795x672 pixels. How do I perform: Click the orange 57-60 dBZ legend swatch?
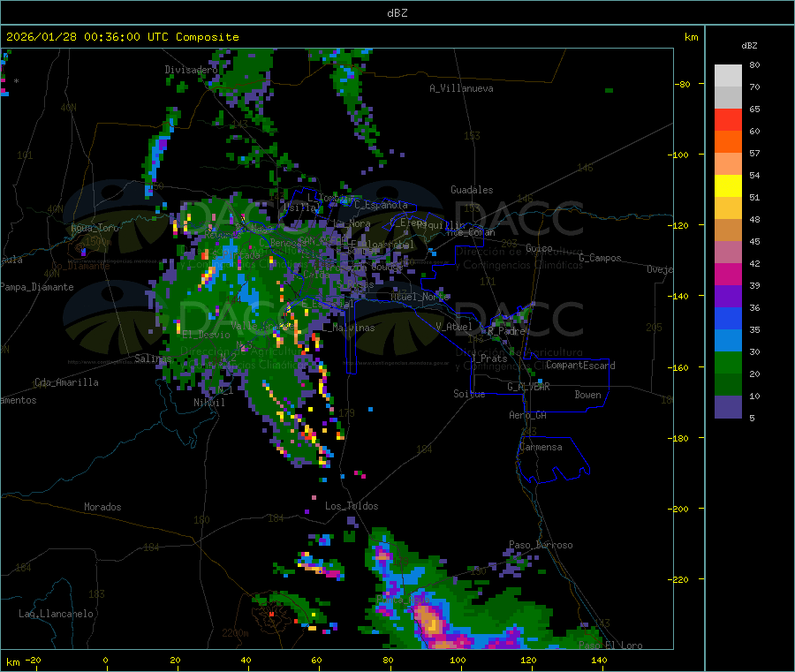pyautogui.click(x=728, y=142)
